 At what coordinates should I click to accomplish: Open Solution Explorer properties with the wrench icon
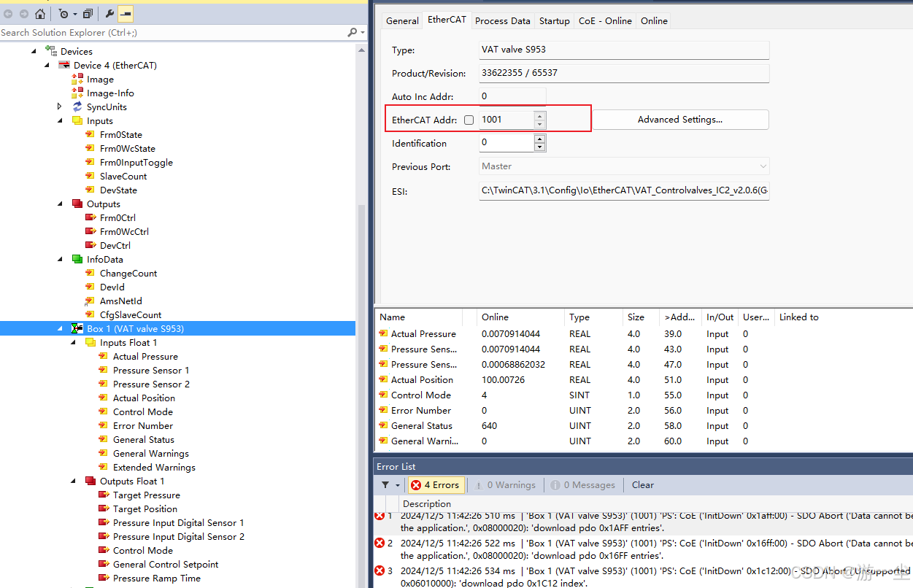(x=110, y=13)
